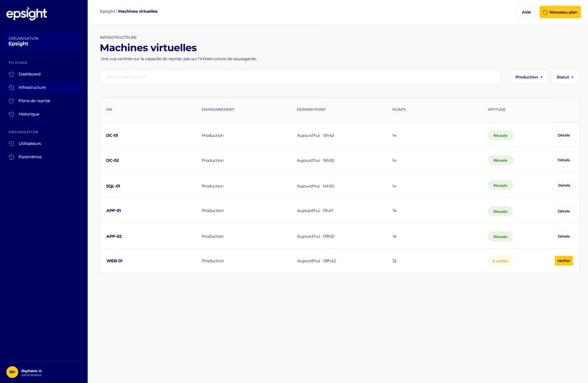
Task: Click the epsight logo
Action: 26,14
